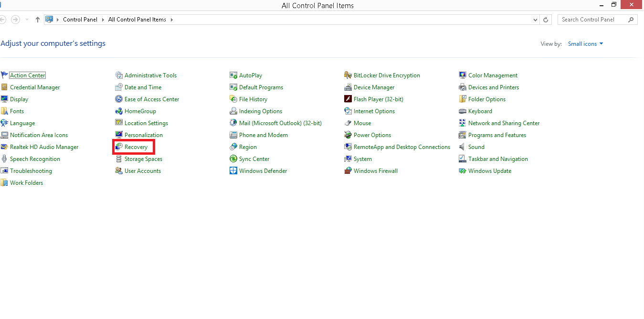The width and height of the screenshot is (644, 319).
Task: Click the Credential Manager safe icon
Action: pyautogui.click(x=4, y=87)
